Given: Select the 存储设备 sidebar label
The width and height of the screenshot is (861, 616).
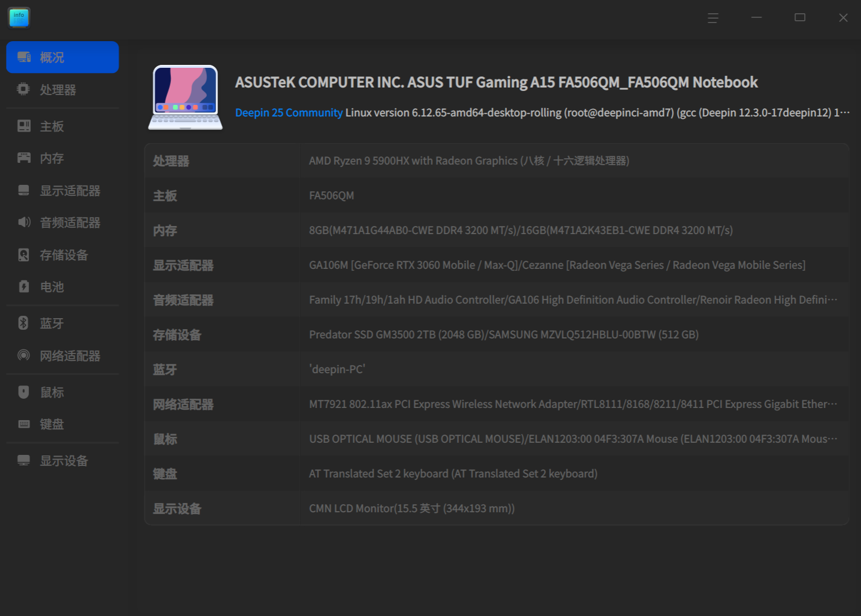Looking at the screenshot, I should point(64,255).
